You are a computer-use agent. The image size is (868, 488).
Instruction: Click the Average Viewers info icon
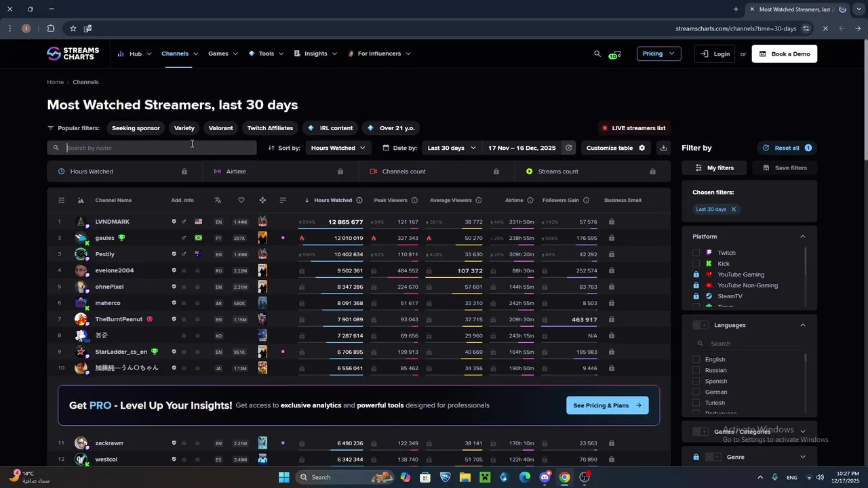tap(479, 200)
